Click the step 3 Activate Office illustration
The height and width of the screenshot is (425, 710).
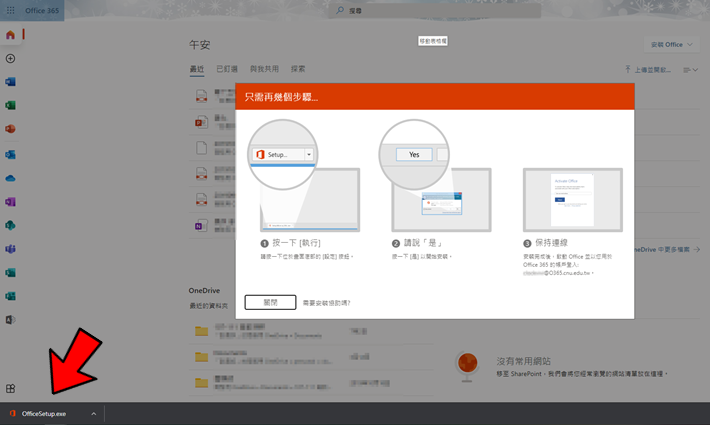573,200
